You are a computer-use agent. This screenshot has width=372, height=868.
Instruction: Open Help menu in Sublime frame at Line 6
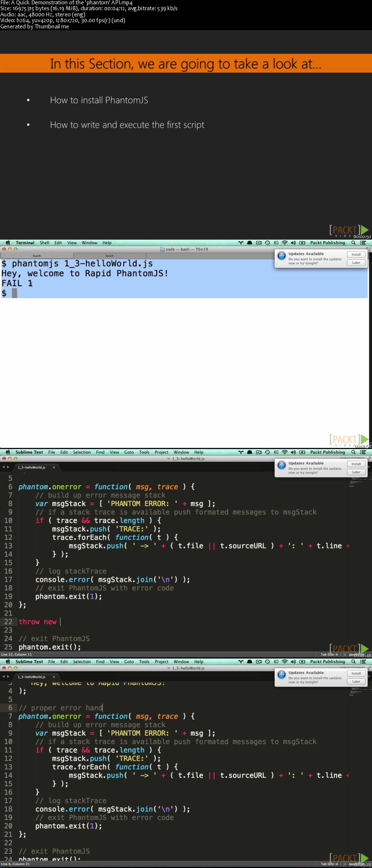tap(199, 661)
